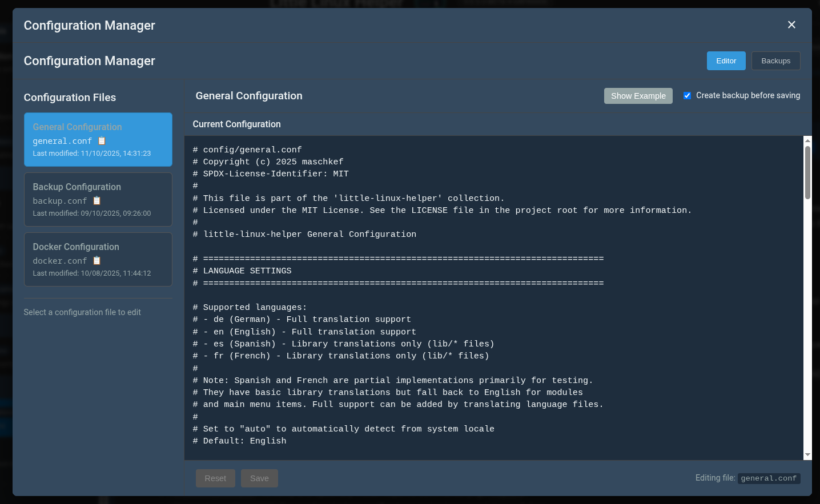Click the clipboard icon next to backup.conf
Image resolution: width=820 pixels, height=504 pixels.
pyautogui.click(x=97, y=200)
